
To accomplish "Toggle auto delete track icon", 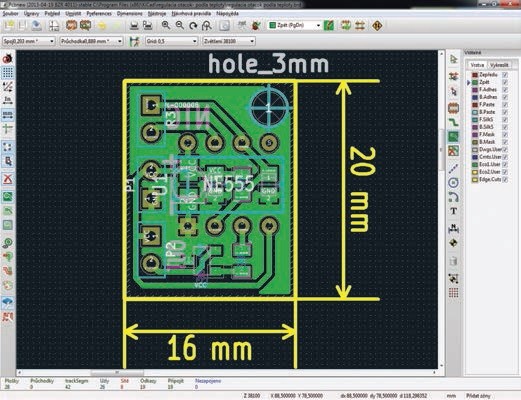I will pos(7,179).
